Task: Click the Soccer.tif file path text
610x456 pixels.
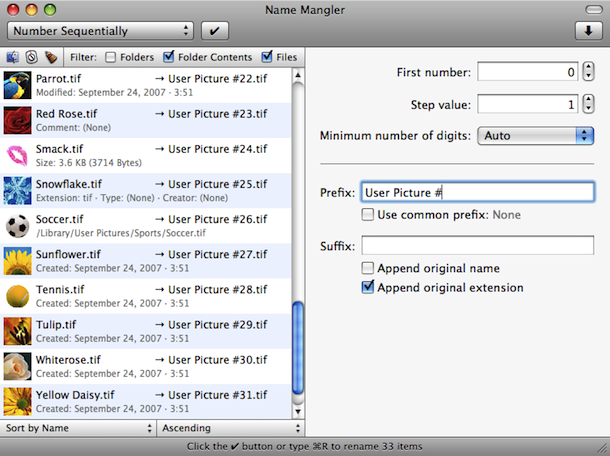Action: click(121, 233)
